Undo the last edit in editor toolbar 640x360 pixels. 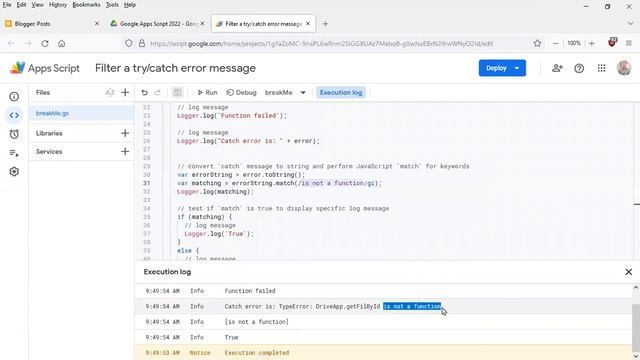[x=144, y=93]
